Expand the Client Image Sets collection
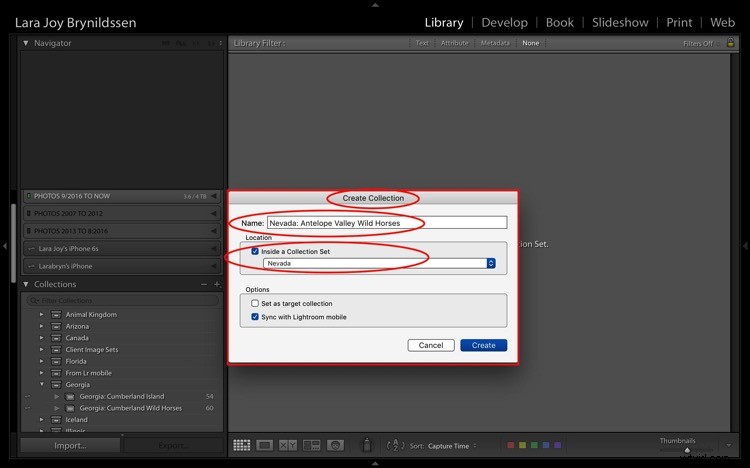The image size is (750, 468). 42,350
